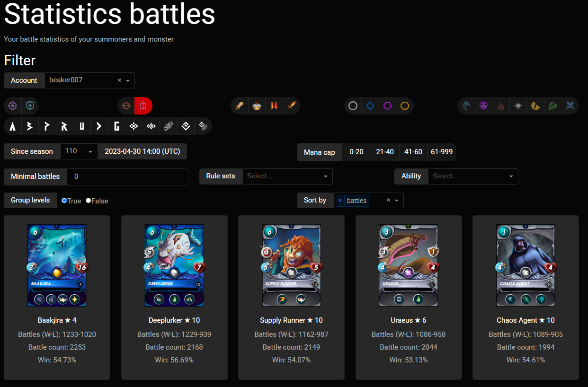Open the Chaos Agent card image
This screenshot has width=588, height=387.
pos(526,265)
